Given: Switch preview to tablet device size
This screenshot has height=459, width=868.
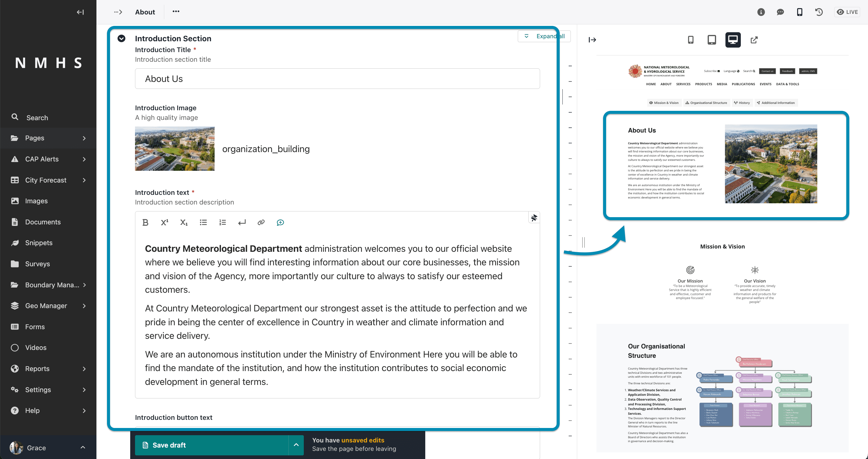Looking at the screenshot, I should 712,40.
